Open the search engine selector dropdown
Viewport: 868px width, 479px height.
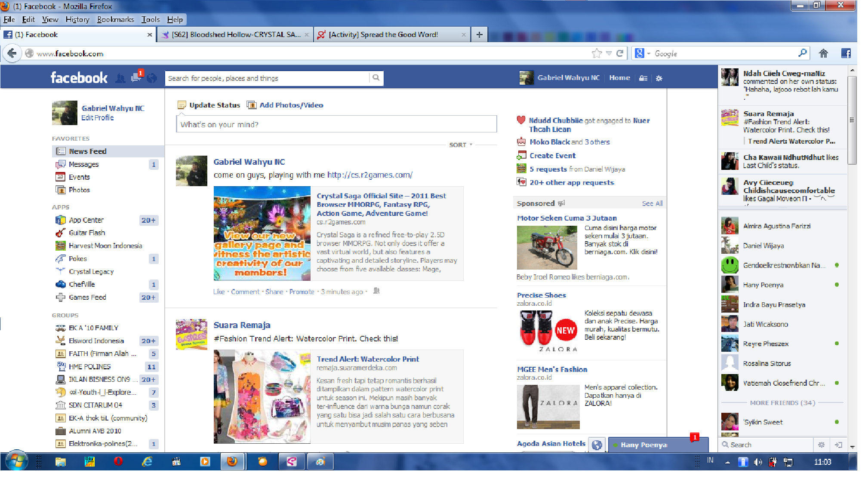click(x=642, y=53)
